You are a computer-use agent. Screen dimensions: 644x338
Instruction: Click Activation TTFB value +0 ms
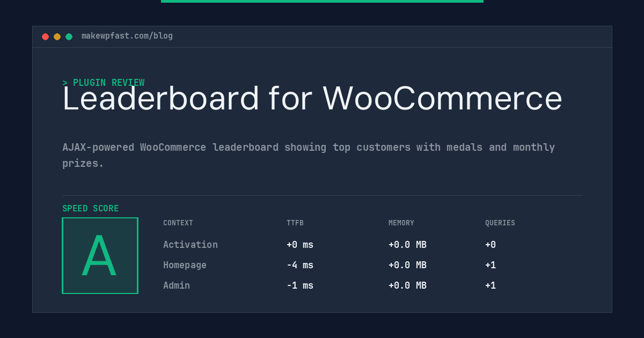[x=300, y=245]
